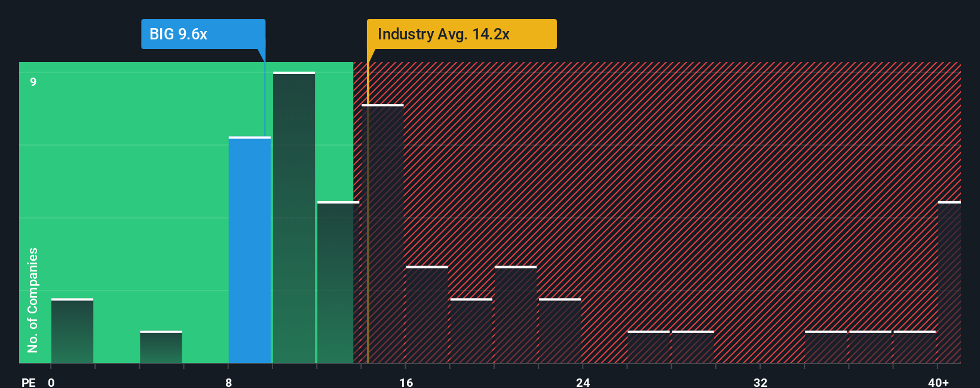Click the yellow Industry Avg. 14.2x label

point(461,34)
